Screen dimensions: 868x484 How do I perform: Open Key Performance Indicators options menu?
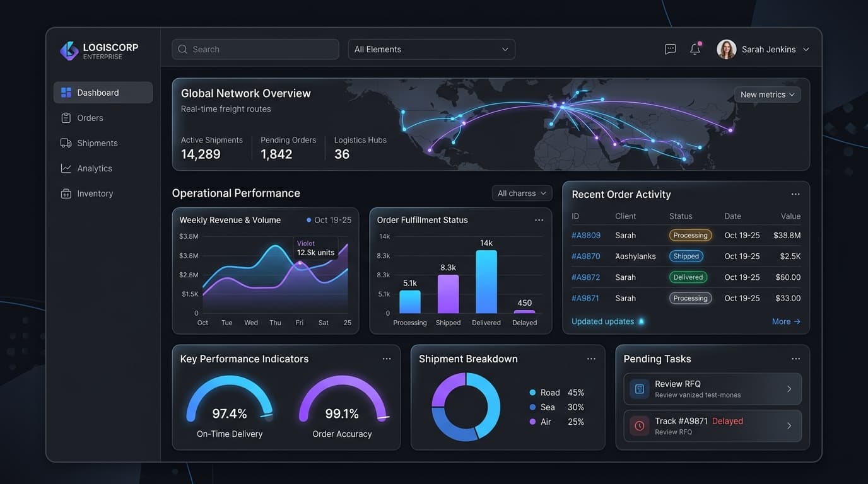(x=387, y=359)
